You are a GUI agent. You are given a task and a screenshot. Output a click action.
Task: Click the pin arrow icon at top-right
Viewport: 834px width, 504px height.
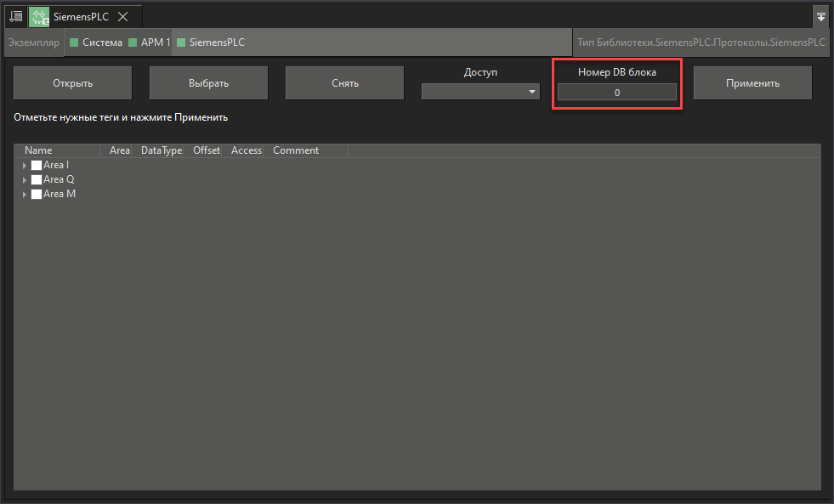[820, 15]
